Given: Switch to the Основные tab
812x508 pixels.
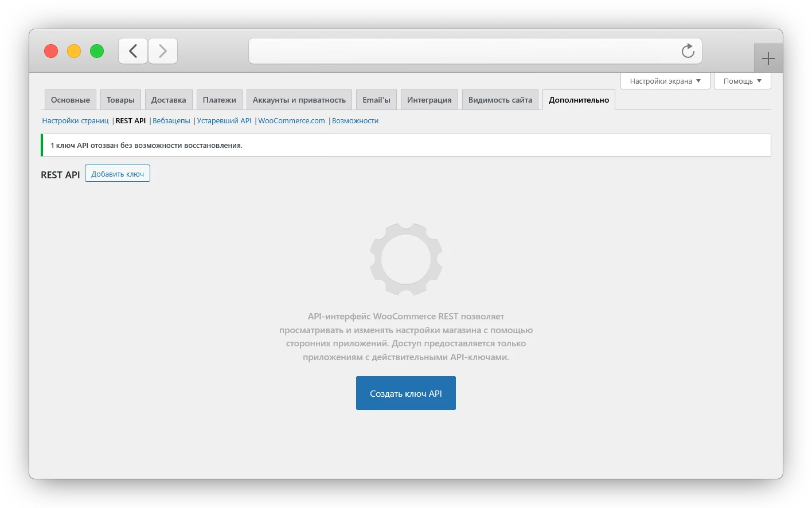Looking at the screenshot, I should point(71,100).
